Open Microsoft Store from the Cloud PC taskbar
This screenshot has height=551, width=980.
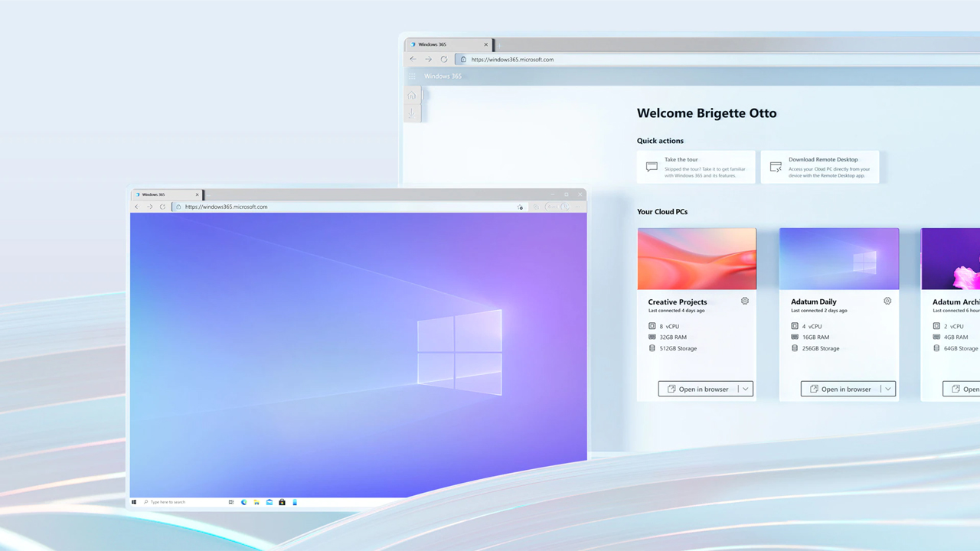282,502
